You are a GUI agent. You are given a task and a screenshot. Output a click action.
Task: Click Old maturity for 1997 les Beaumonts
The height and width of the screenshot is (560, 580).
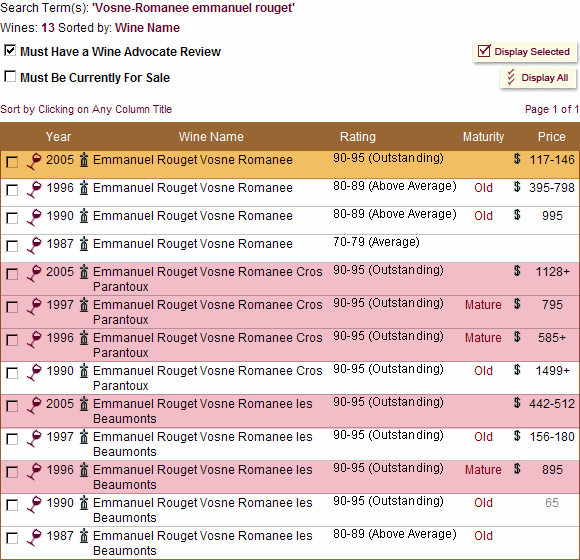pos(483,437)
